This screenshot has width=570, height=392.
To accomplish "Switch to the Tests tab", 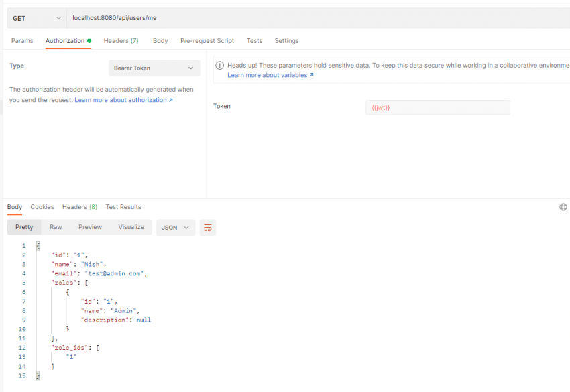I will coord(254,40).
